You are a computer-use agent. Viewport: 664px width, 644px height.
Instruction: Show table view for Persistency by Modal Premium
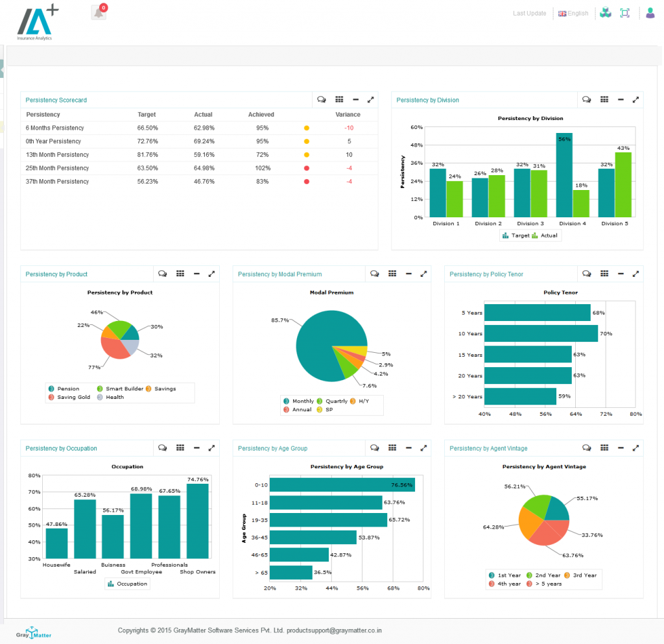pyautogui.click(x=392, y=274)
